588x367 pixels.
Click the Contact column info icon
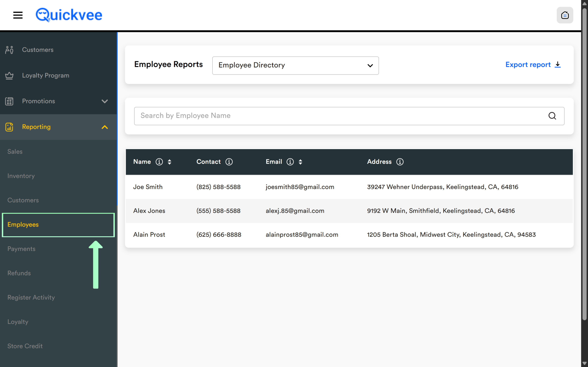(229, 162)
